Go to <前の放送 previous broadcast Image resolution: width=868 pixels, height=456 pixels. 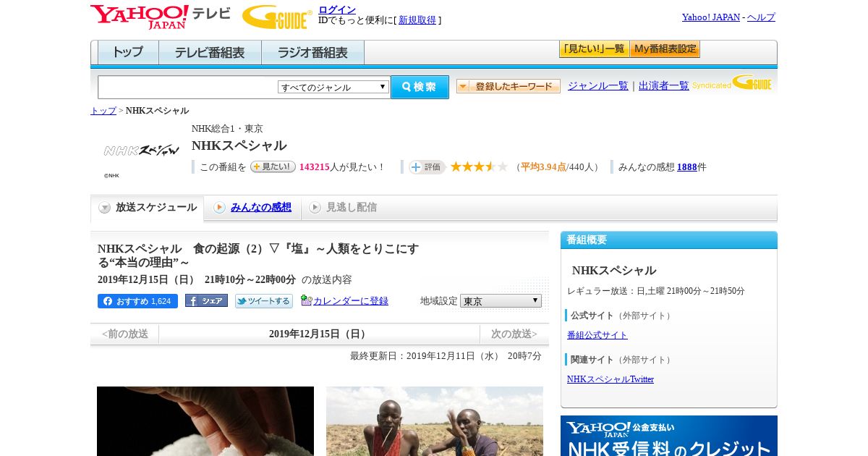125,334
